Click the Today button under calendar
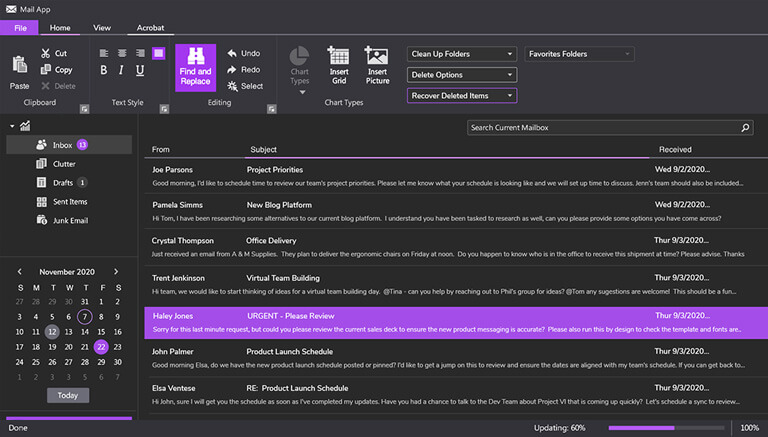This screenshot has height=437, width=768. (67, 395)
